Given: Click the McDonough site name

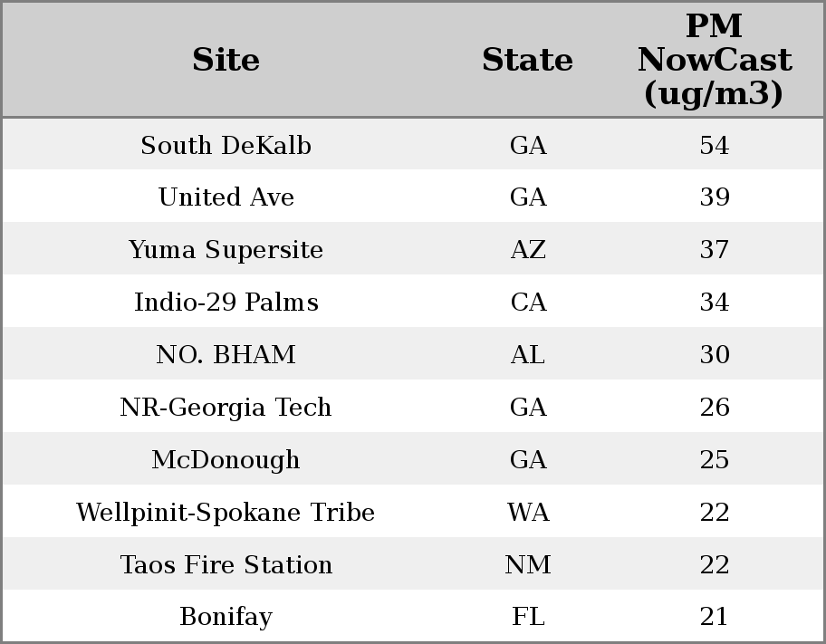Looking at the screenshot, I should tap(226, 460).
